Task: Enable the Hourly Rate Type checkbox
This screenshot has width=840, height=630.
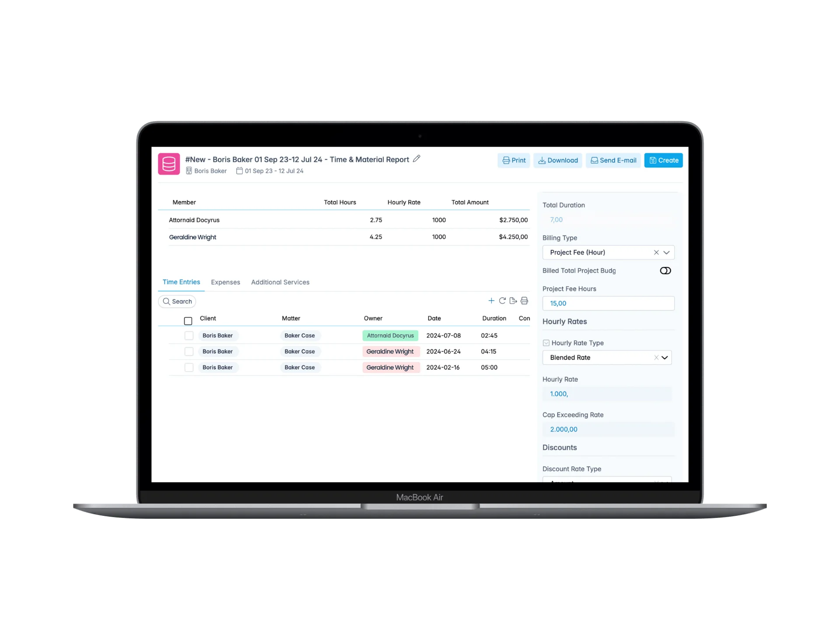Action: coord(546,343)
